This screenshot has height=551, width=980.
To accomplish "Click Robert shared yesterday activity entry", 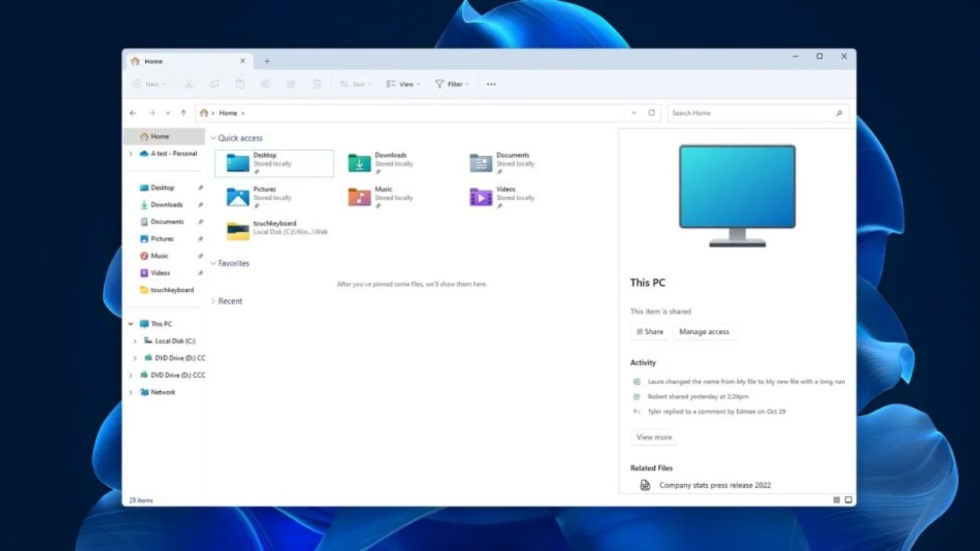I will coord(698,397).
